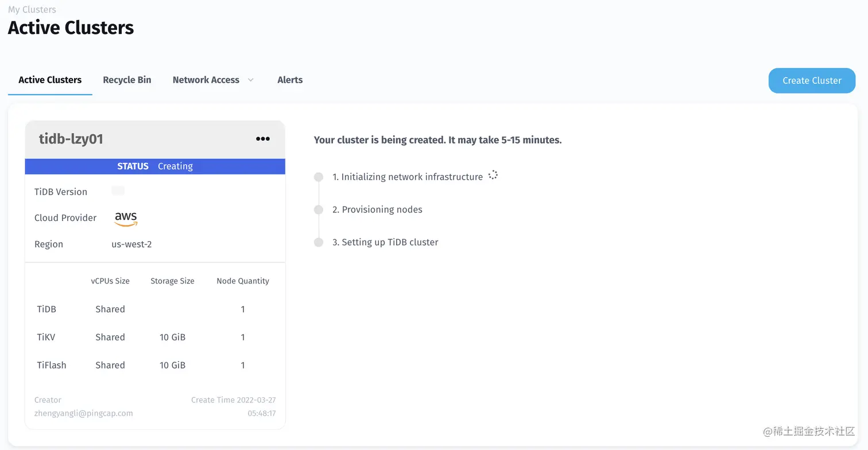Screen dimensions: 868x450
Task: Click the step 2 progress circle
Action: [319, 210]
